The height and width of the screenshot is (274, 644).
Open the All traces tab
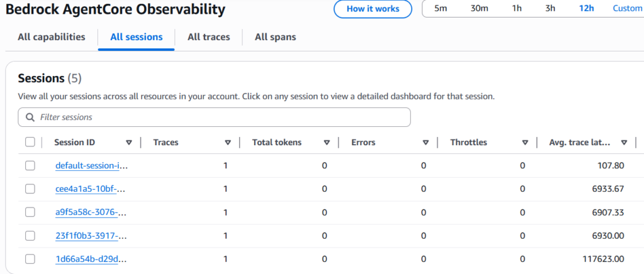209,37
